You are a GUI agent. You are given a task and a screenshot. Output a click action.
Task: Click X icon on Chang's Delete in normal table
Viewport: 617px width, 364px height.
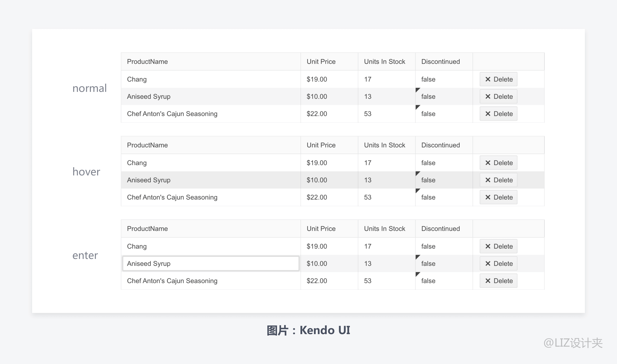point(488,79)
